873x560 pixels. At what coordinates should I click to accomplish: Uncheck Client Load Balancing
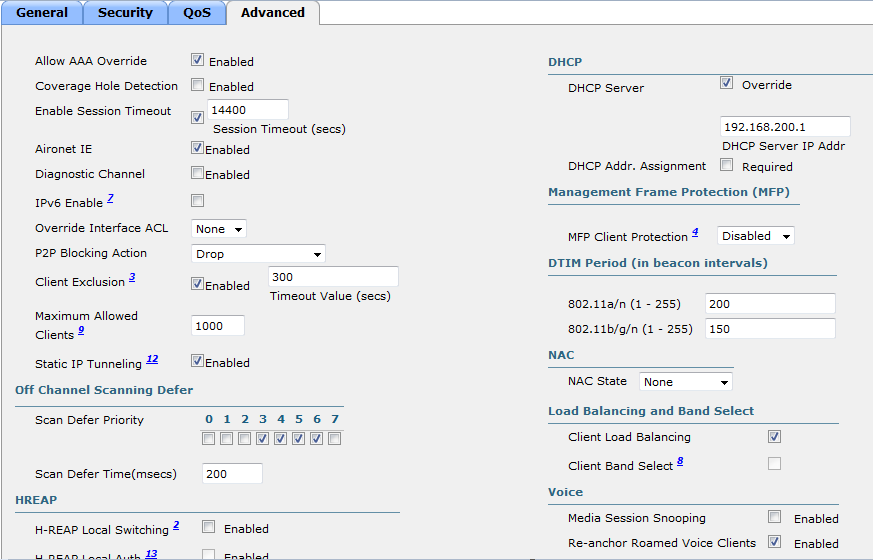(774, 437)
